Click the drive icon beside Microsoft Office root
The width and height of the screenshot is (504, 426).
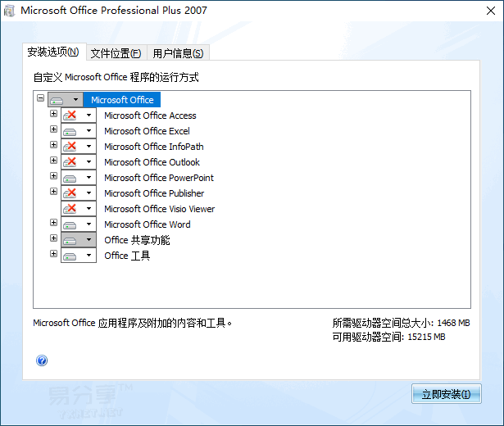tap(57, 101)
